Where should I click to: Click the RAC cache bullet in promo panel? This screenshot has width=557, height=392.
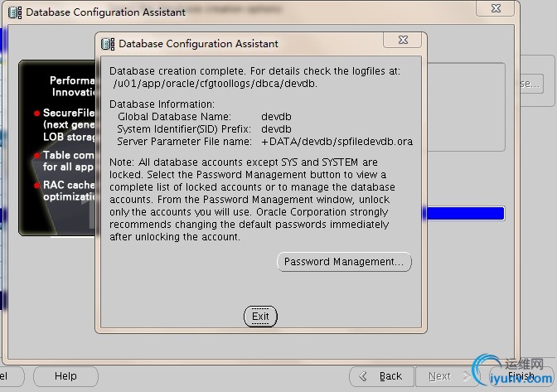click(36, 186)
